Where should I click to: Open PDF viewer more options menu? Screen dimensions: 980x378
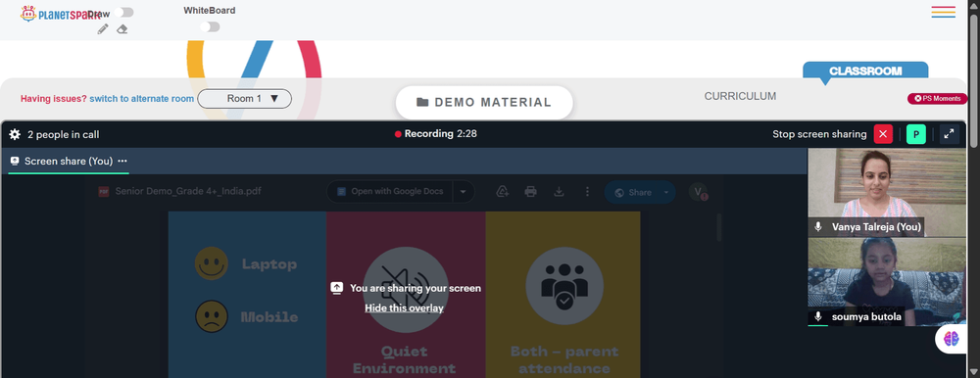587,192
